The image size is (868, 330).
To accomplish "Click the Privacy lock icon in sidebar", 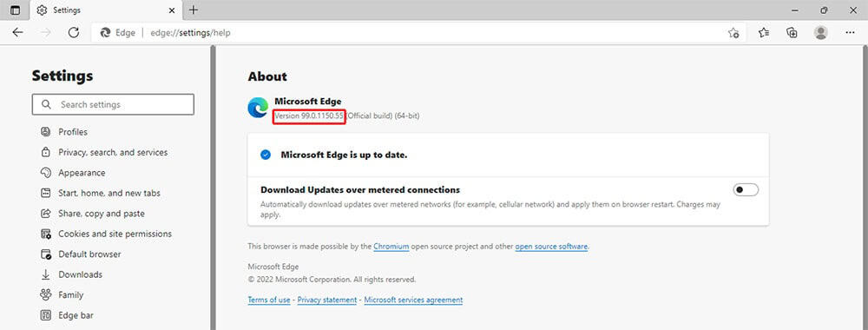I will pos(46,152).
